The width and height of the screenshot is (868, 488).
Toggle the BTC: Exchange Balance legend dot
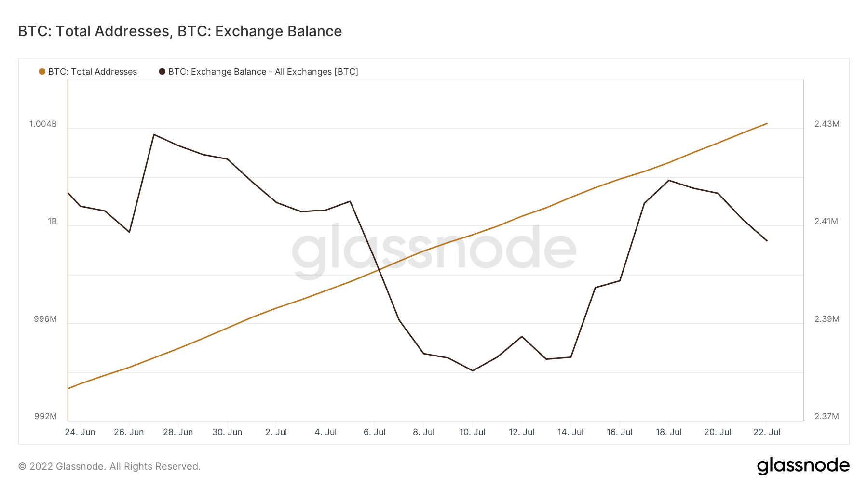(x=162, y=72)
